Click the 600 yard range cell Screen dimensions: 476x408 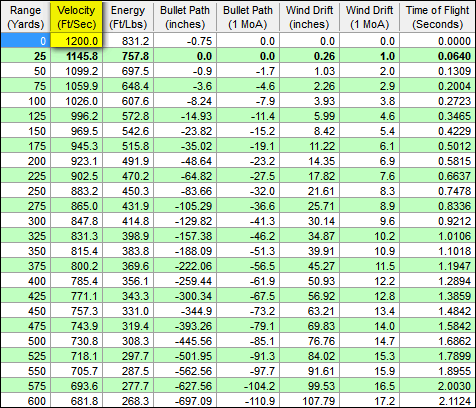point(26,401)
